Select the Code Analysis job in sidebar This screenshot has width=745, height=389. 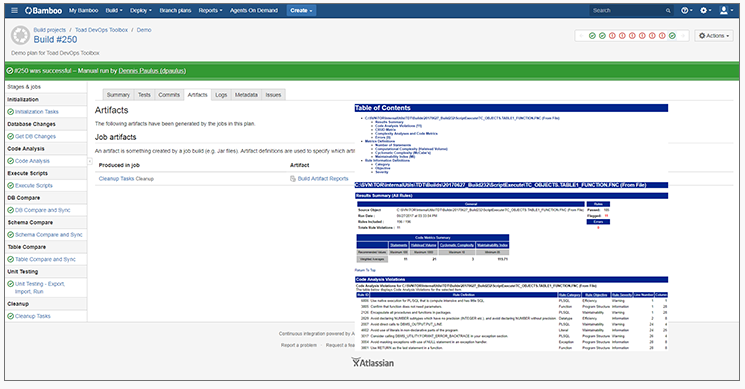pos(32,161)
